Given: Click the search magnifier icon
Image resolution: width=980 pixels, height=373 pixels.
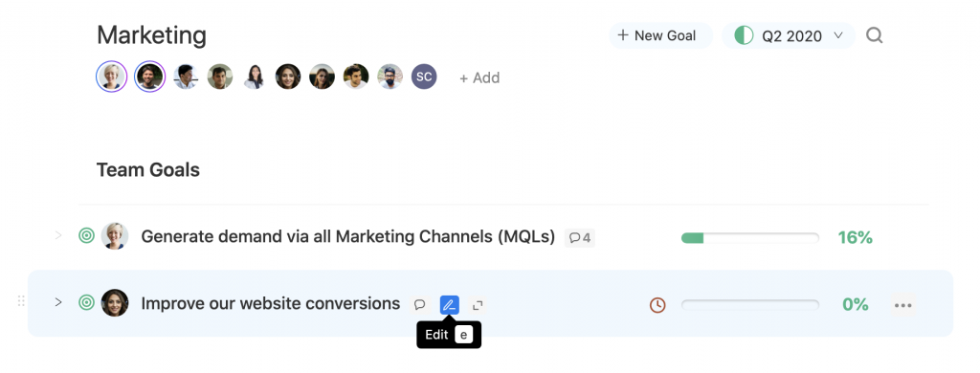Looking at the screenshot, I should 874,35.
